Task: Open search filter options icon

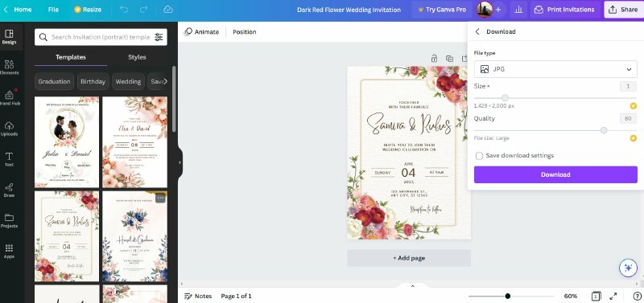Action: coord(159,37)
